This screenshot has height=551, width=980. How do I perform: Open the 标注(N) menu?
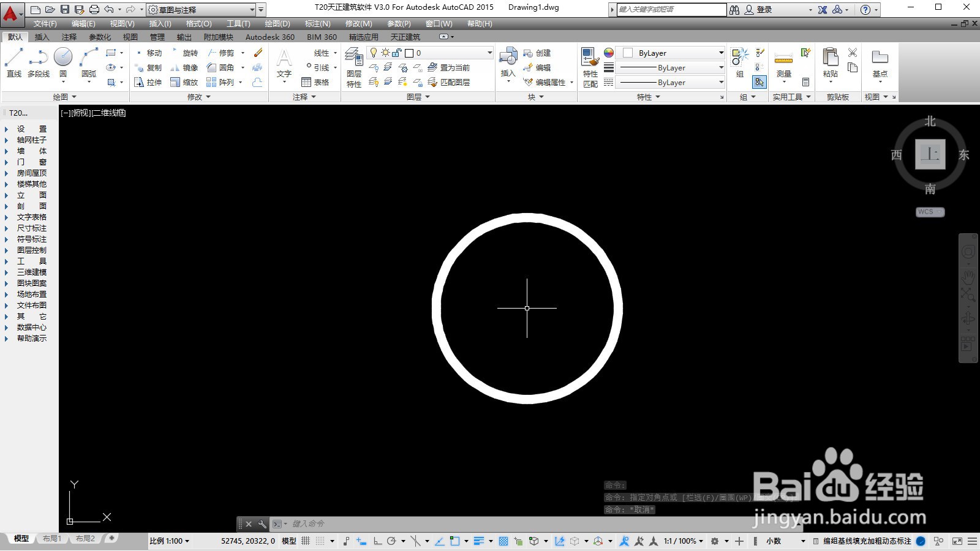(318, 24)
